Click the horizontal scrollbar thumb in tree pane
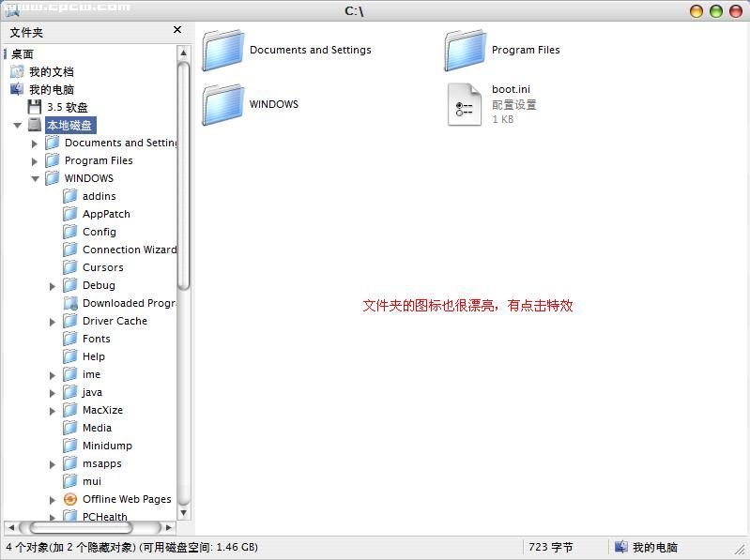 tap(81, 527)
